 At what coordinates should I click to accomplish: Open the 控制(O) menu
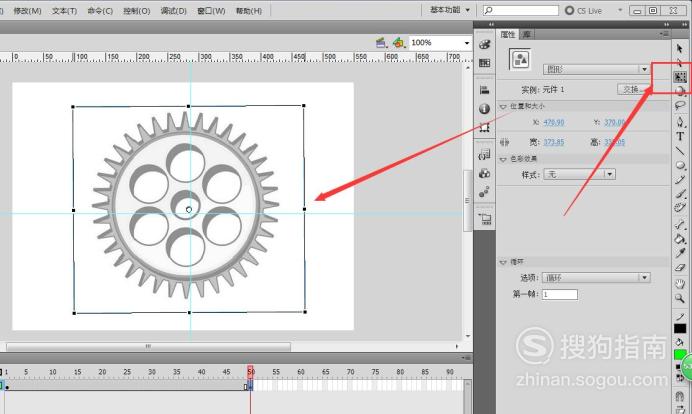pos(137,11)
